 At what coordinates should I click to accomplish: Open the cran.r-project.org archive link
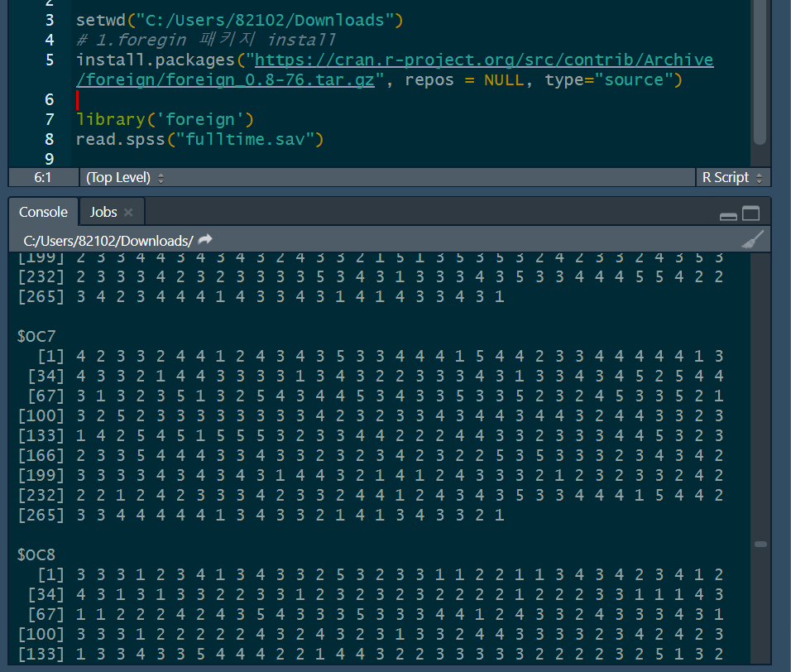click(x=484, y=60)
